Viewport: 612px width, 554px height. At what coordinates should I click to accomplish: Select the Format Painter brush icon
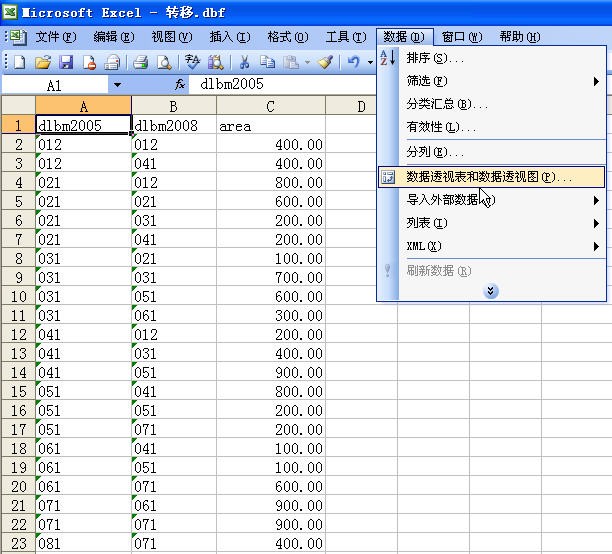[326, 62]
